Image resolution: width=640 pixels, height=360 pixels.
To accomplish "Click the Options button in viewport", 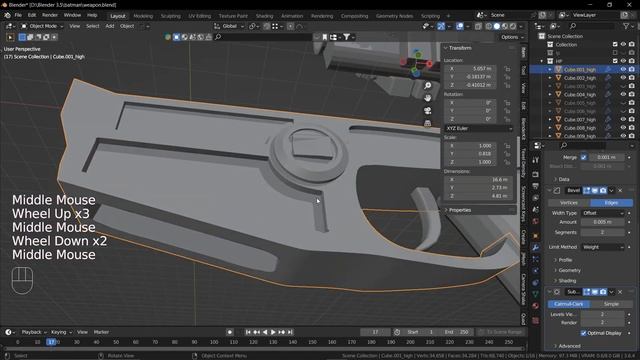I will click(x=512, y=37).
